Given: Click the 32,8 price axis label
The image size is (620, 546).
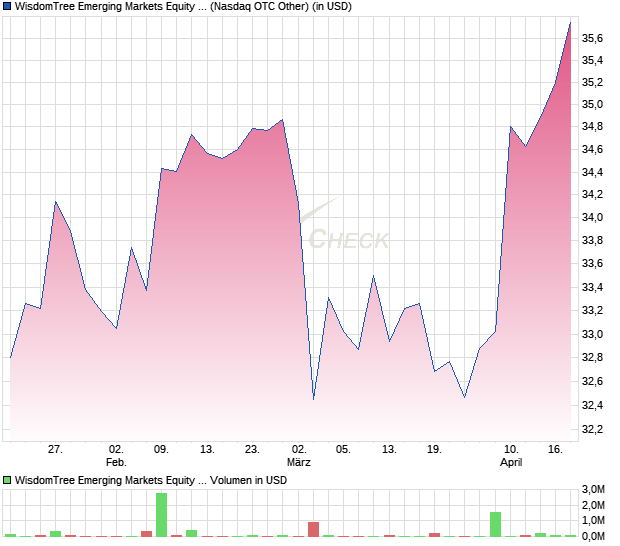Looking at the screenshot, I should (x=592, y=357).
